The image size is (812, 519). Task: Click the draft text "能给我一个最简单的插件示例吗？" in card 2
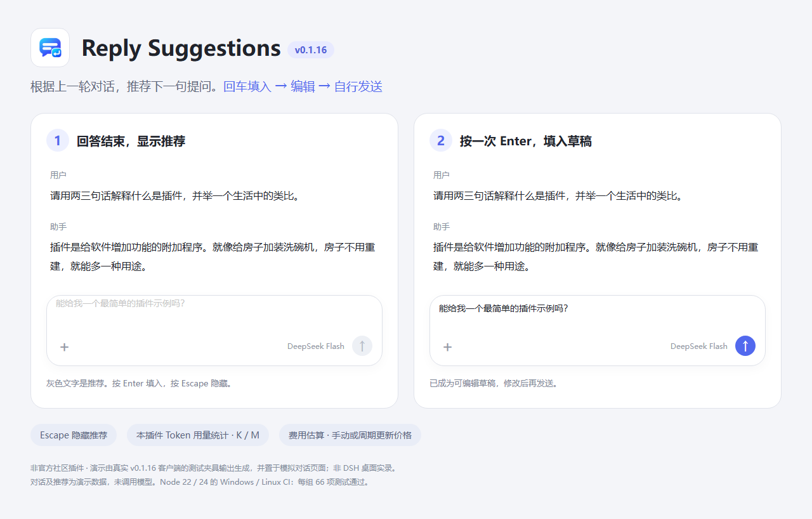click(x=503, y=309)
